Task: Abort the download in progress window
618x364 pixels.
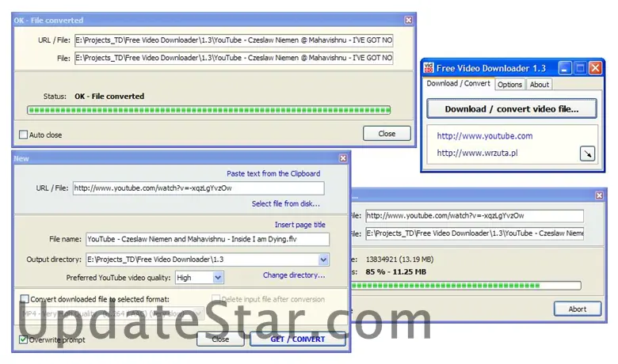Action: tap(578, 309)
